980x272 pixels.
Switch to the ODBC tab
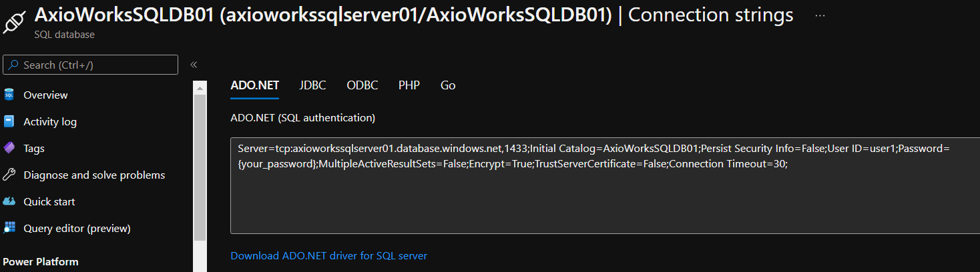point(362,85)
